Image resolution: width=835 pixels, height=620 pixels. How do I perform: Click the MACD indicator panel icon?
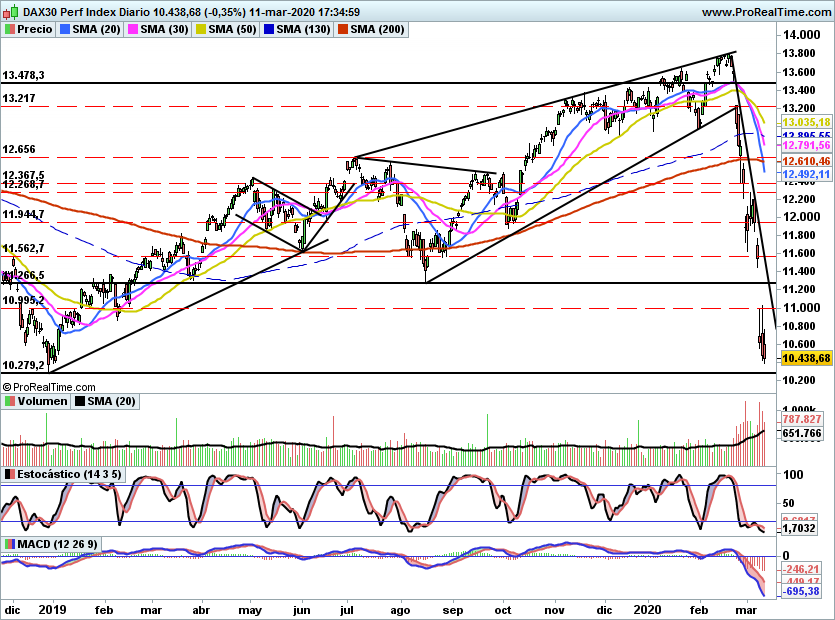(x=10, y=541)
